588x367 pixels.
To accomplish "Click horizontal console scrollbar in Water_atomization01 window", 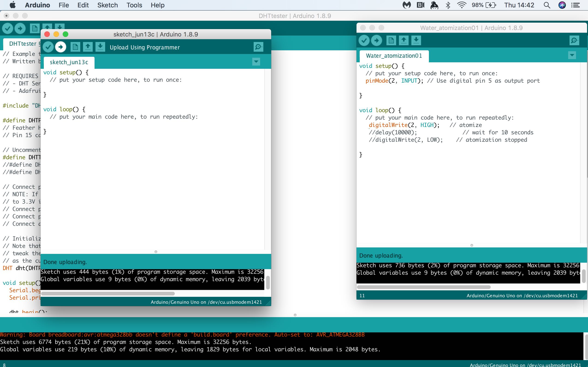I will click(x=424, y=287).
